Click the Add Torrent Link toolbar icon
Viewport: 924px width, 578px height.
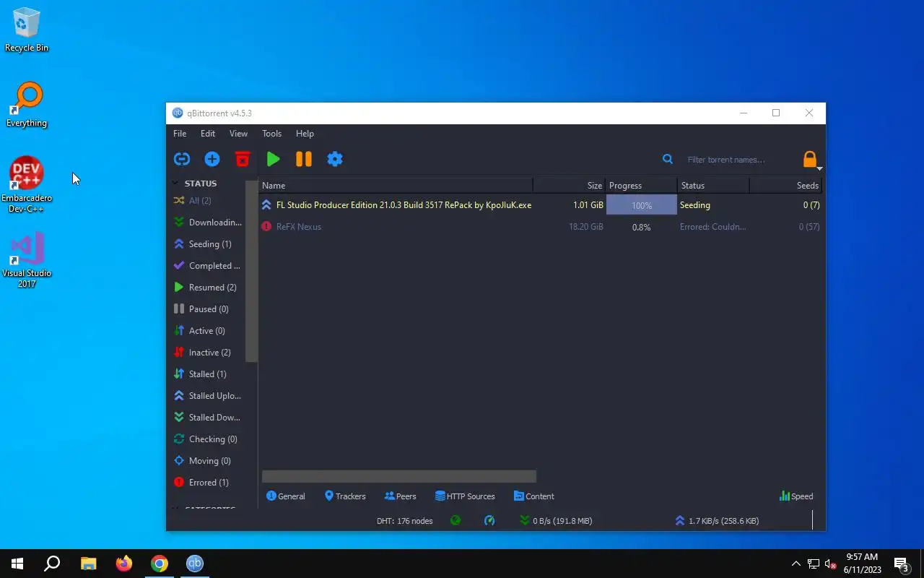(182, 159)
